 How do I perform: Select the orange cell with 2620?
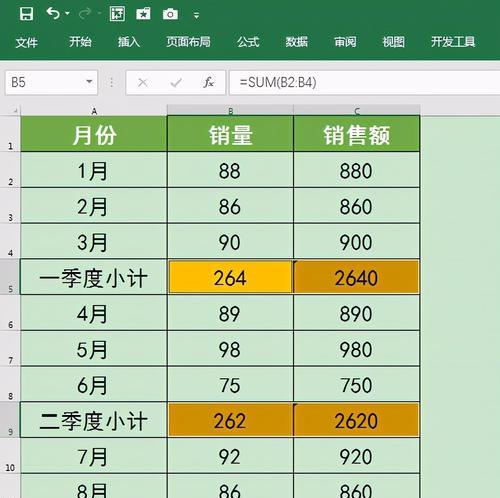[357, 420]
